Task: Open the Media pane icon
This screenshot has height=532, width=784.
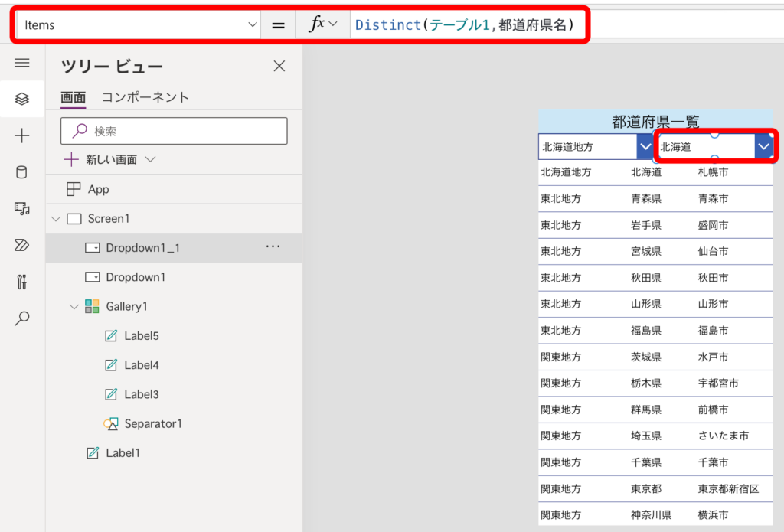Action: pos(21,208)
